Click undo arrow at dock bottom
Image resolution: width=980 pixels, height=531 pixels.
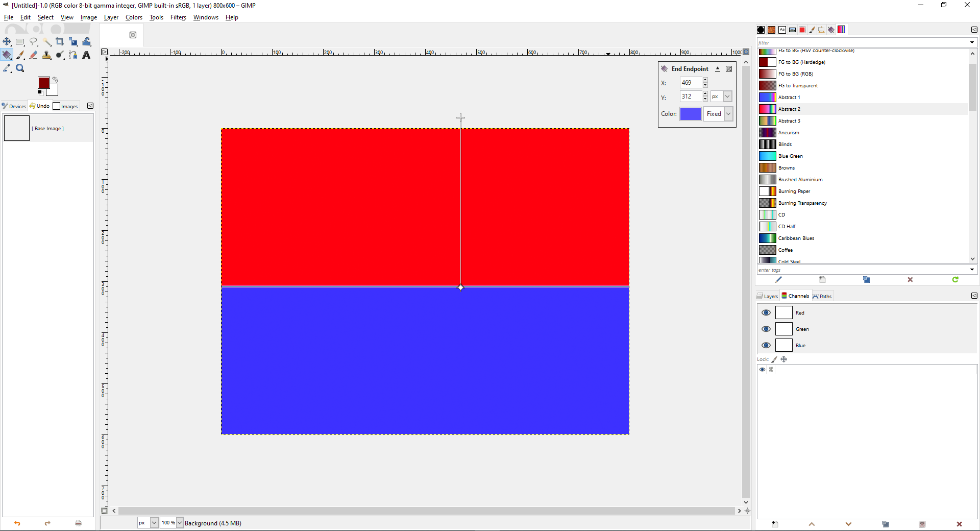(x=17, y=523)
